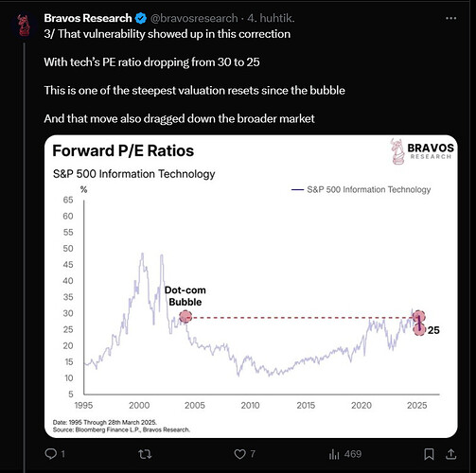
Task: Open the three-dot more options menu
Action: click(x=451, y=18)
